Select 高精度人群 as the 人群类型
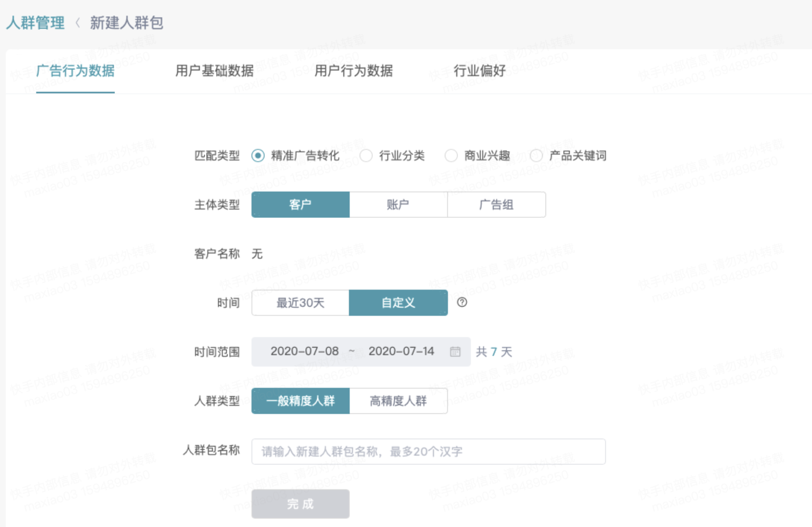The height and width of the screenshot is (527, 812). [398, 401]
